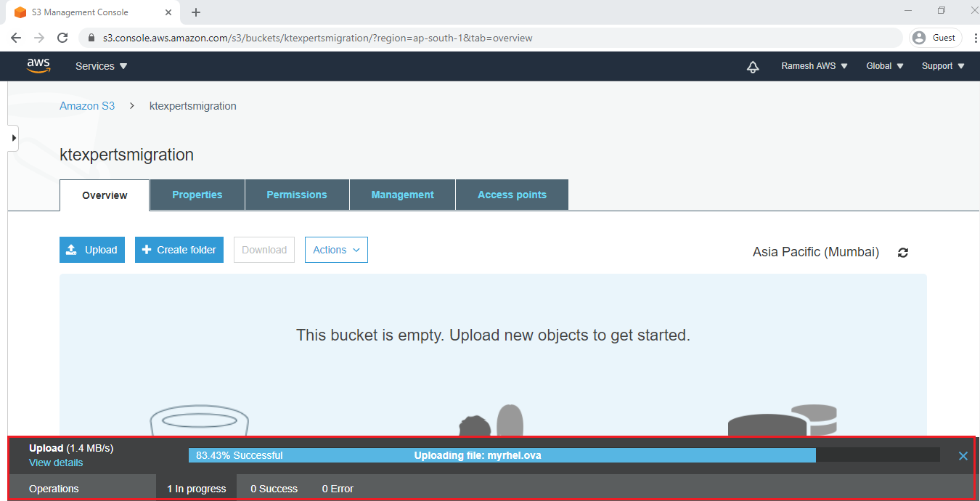Open the Ramesh AWS account dropdown

814,66
